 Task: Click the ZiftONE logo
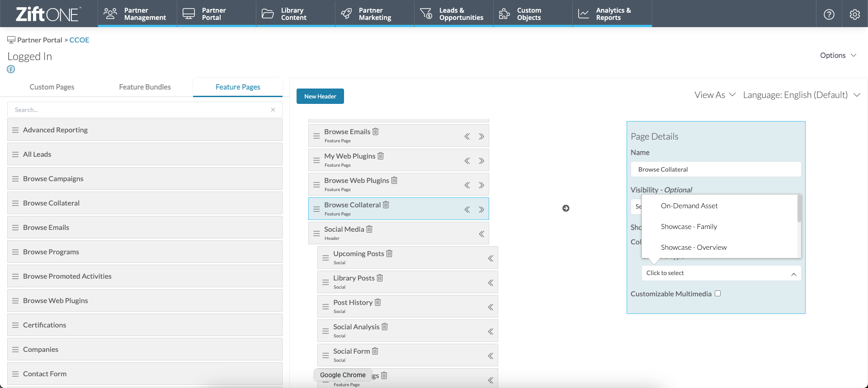[x=48, y=14]
